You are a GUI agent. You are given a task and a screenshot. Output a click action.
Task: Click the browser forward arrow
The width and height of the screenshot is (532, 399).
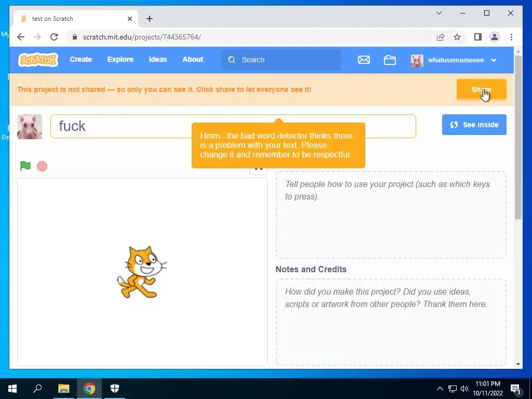(x=37, y=37)
